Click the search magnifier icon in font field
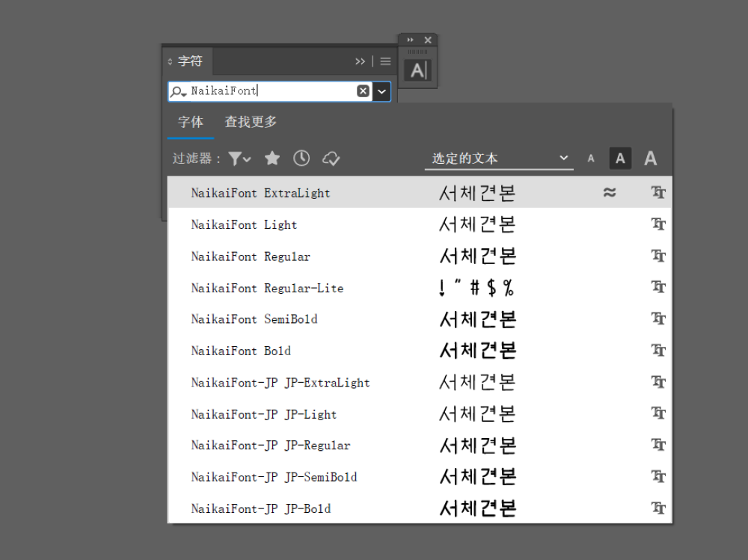748x560 pixels. point(179,91)
